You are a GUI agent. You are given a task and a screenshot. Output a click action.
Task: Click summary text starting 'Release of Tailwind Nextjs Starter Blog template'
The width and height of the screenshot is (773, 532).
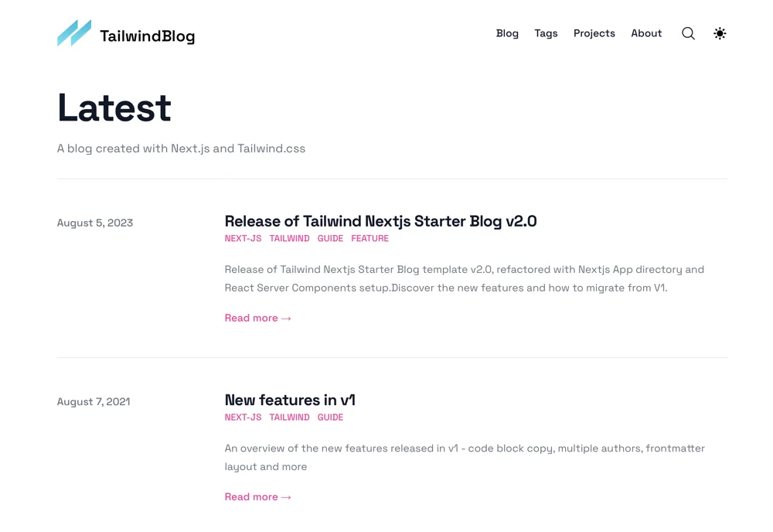coord(465,278)
